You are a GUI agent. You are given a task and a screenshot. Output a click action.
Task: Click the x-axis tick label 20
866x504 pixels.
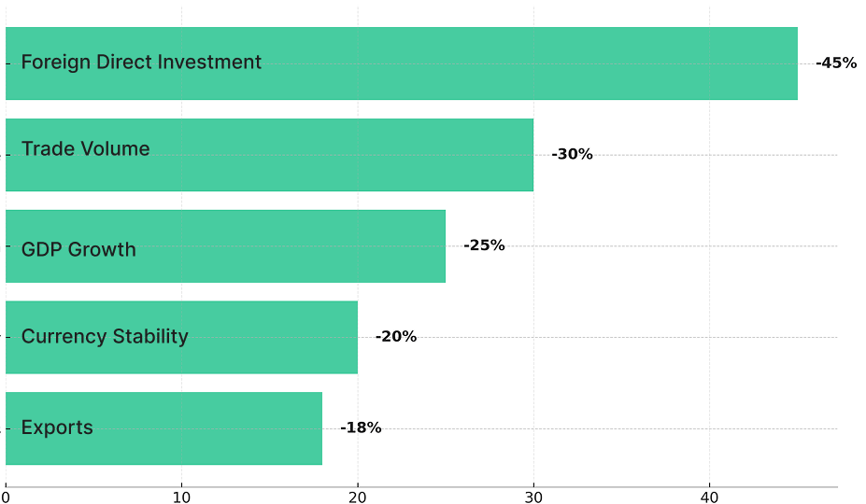click(x=358, y=497)
